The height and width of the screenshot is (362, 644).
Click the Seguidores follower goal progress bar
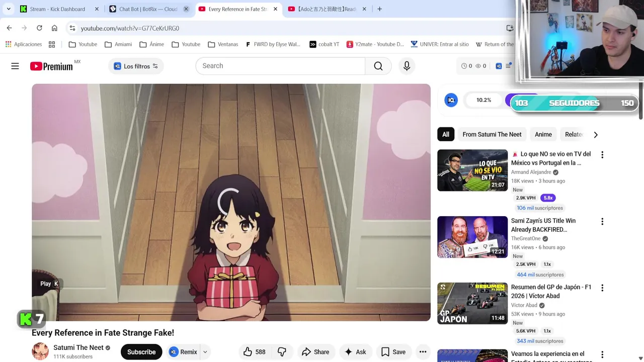[x=574, y=103]
